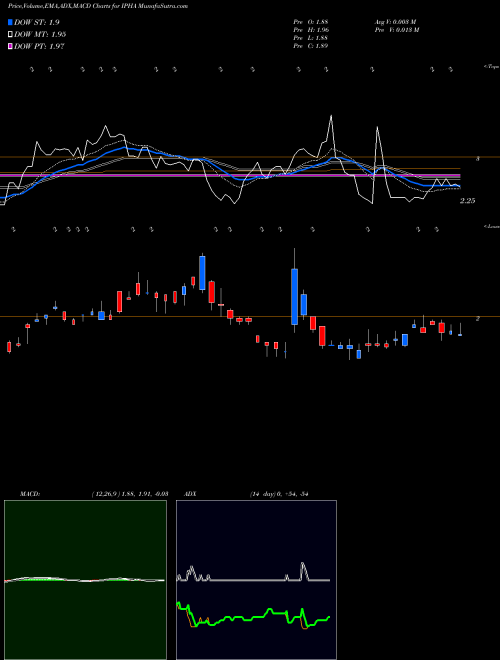Click the 'Pre L: 1.88' value
The width and height of the screenshot is (500, 660).
pyautogui.click(x=311, y=38)
